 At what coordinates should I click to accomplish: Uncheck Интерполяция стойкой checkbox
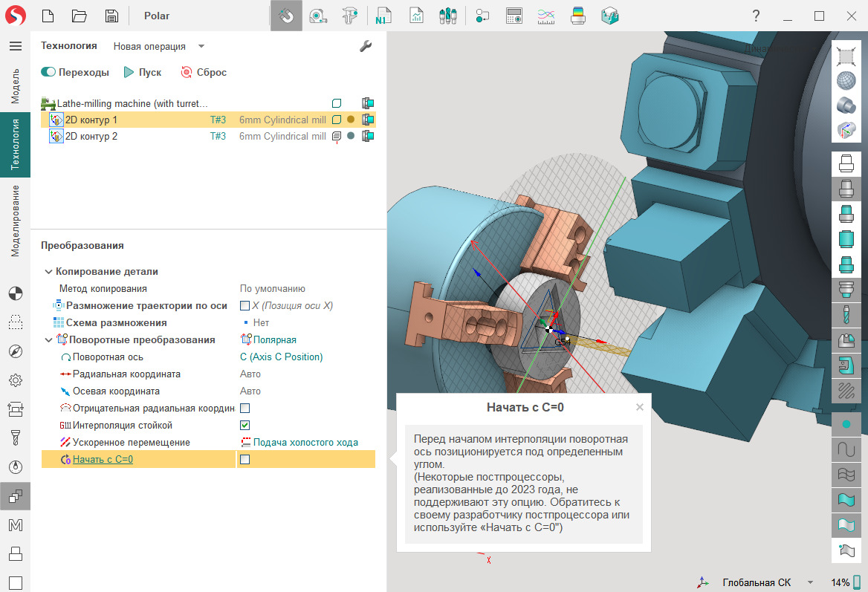click(x=244, y=426)
